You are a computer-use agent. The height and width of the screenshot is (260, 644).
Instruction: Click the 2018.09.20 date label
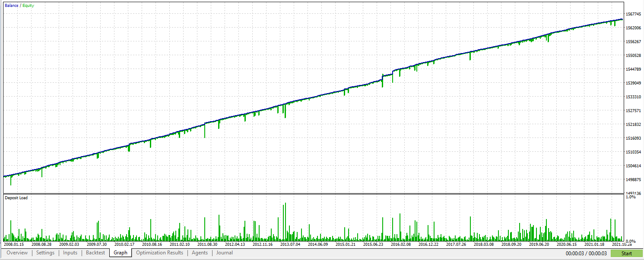coord(511,244)
